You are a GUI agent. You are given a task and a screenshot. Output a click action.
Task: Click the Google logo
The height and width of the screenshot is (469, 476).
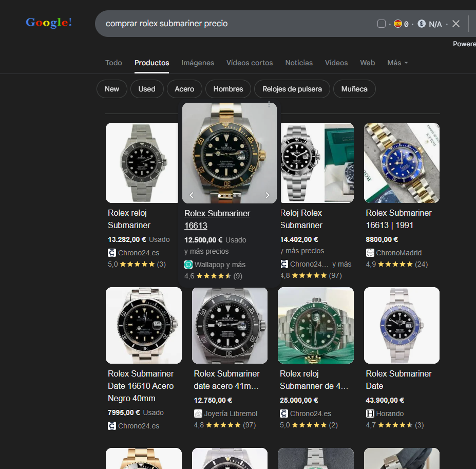[x=49, y=23]
